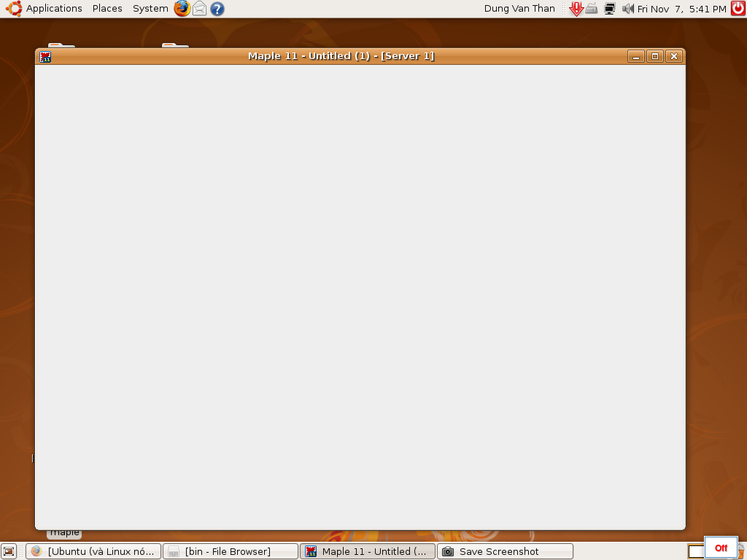Select the Maple 11 - Untitled taskbar entry
Viewport: 747px width, 560px height.
coord(368,551)
